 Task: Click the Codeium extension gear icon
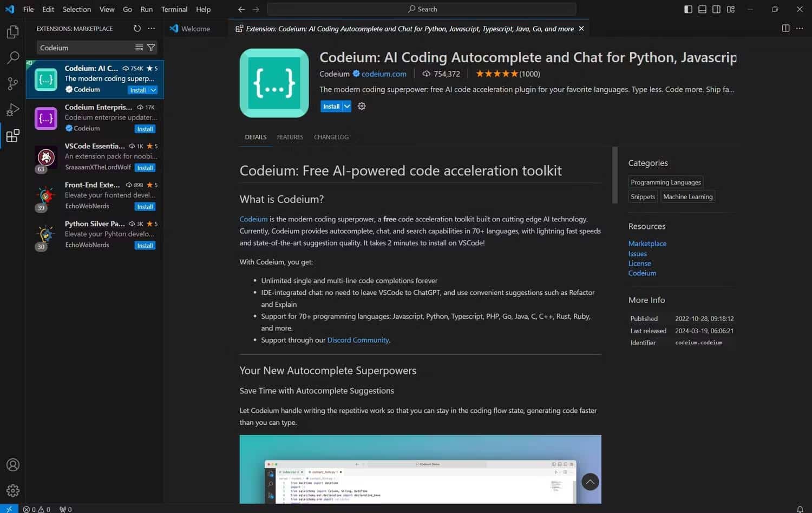(x=362, y=107)
